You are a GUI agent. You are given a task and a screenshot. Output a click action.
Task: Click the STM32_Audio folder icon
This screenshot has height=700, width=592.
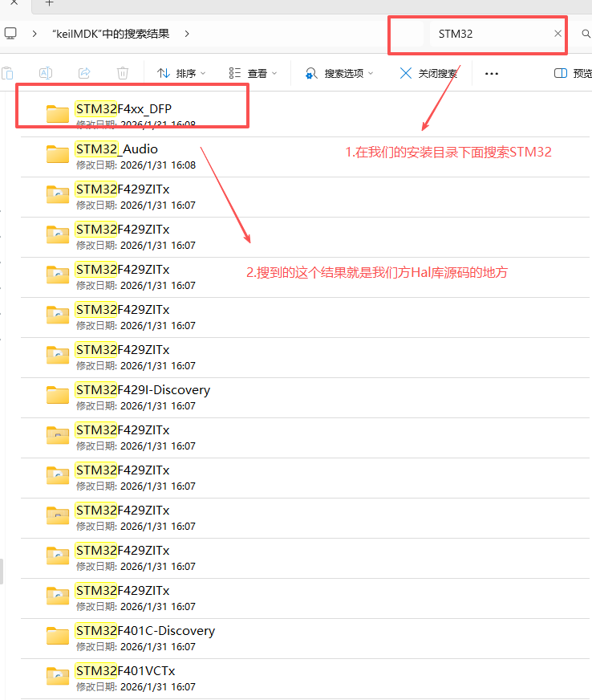[x=58, y=154]
